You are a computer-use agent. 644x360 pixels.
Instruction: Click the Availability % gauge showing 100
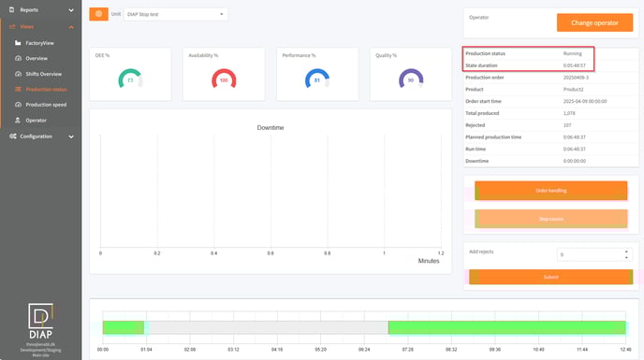click(224, 79)
